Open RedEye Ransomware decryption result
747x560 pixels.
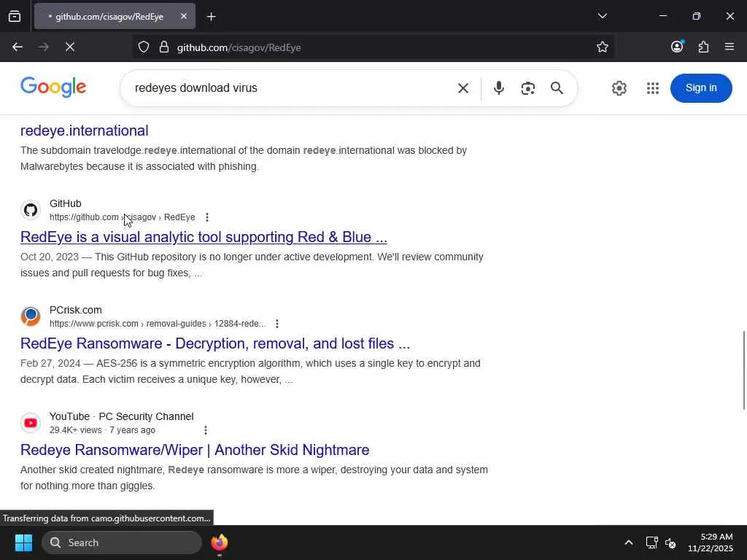215,343
